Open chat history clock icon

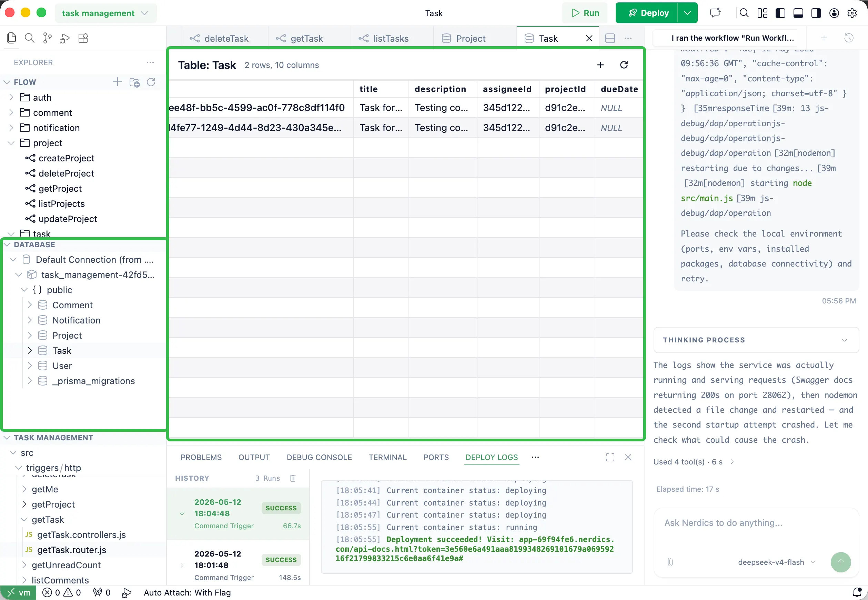(x=849, y=38)
